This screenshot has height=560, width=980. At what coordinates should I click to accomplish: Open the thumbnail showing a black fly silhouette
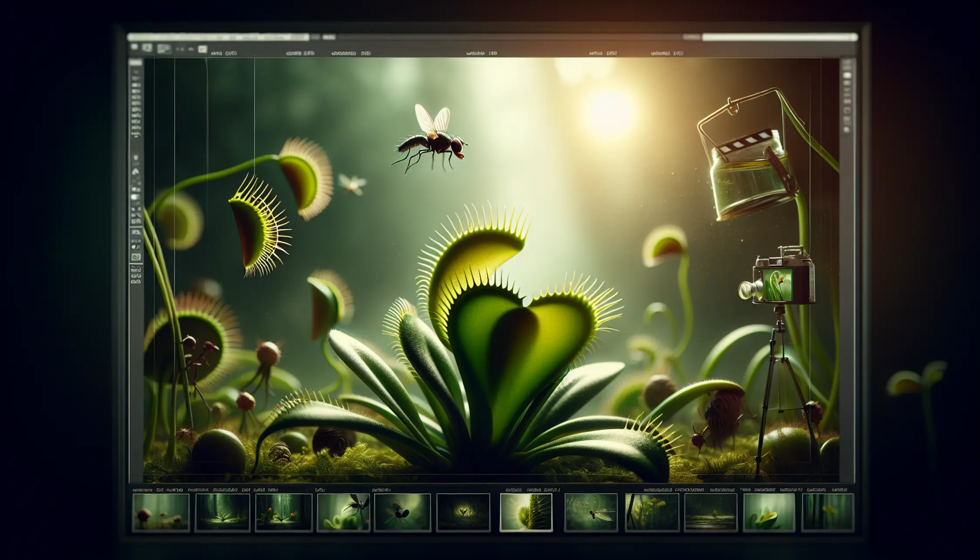point(402,512)
